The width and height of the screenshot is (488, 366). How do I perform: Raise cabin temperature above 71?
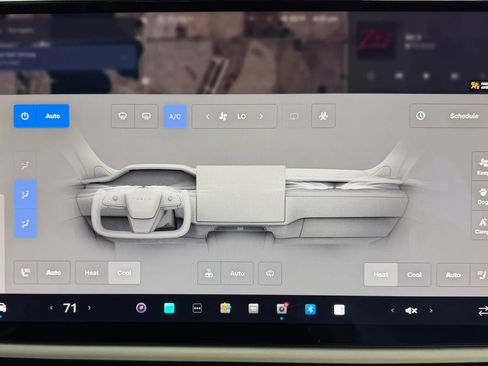89,308
